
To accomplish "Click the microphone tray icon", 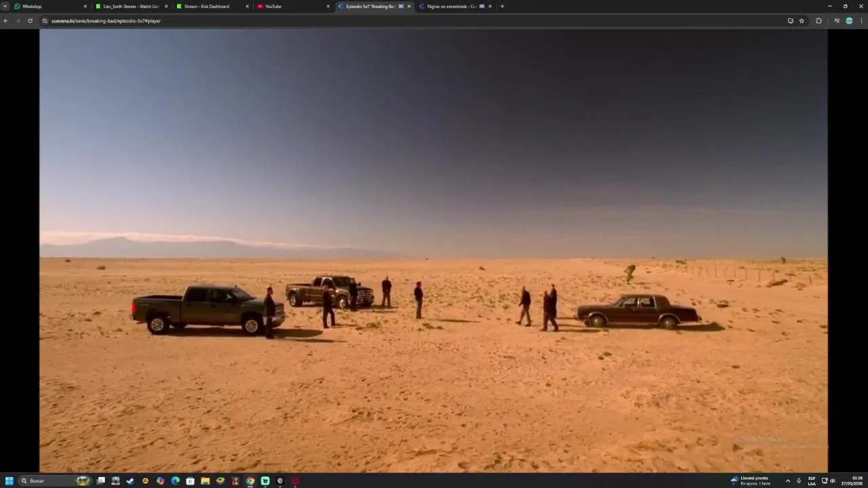I will [x=799, y=481].
